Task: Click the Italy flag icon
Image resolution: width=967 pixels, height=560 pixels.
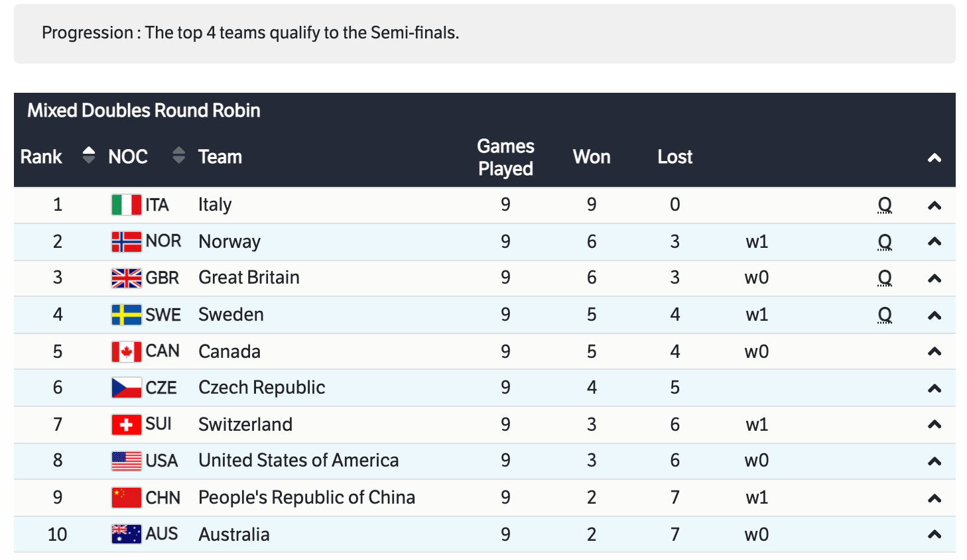Action: tap(126, 205)
